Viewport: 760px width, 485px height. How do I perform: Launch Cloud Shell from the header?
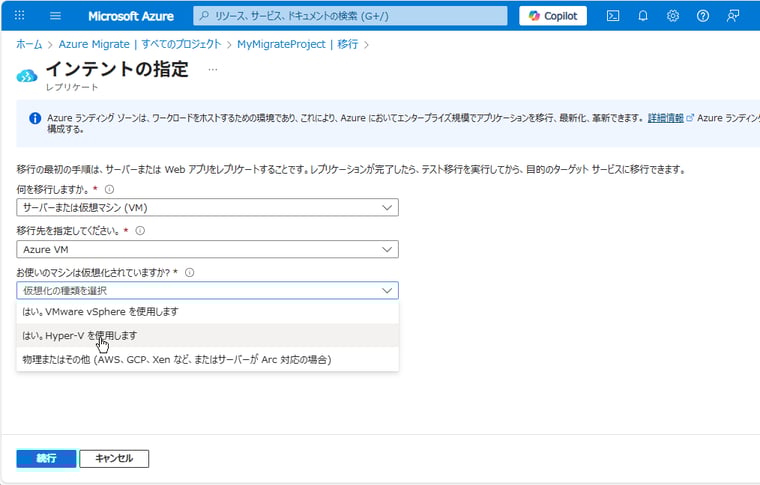pyautogui.click(x=613, y=16)
